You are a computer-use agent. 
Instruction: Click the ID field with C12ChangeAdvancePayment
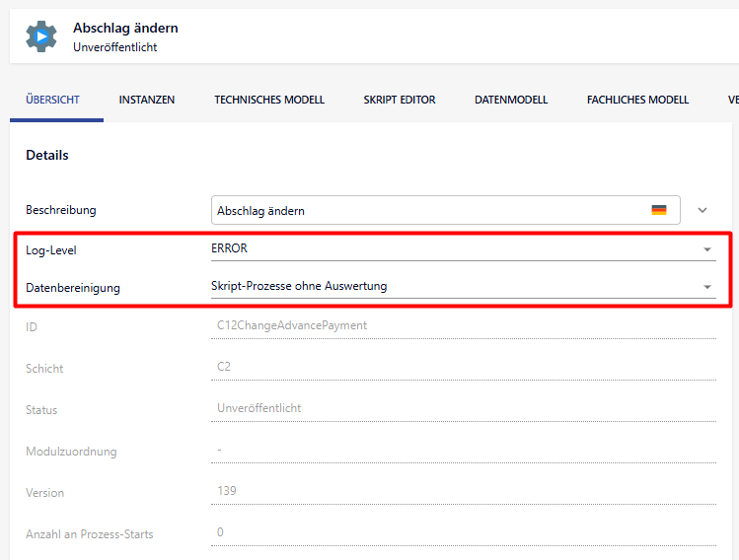464,325
